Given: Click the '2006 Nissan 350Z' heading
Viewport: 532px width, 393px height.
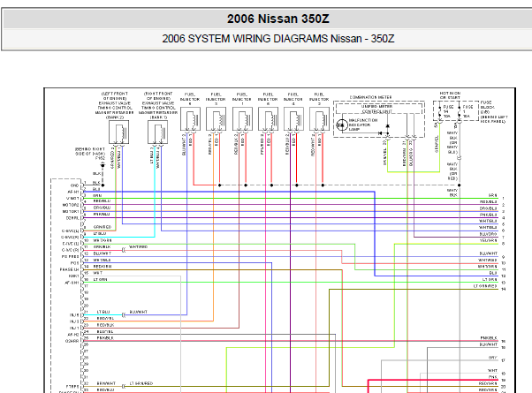Looking at the screenshot, I should point(277,19).
